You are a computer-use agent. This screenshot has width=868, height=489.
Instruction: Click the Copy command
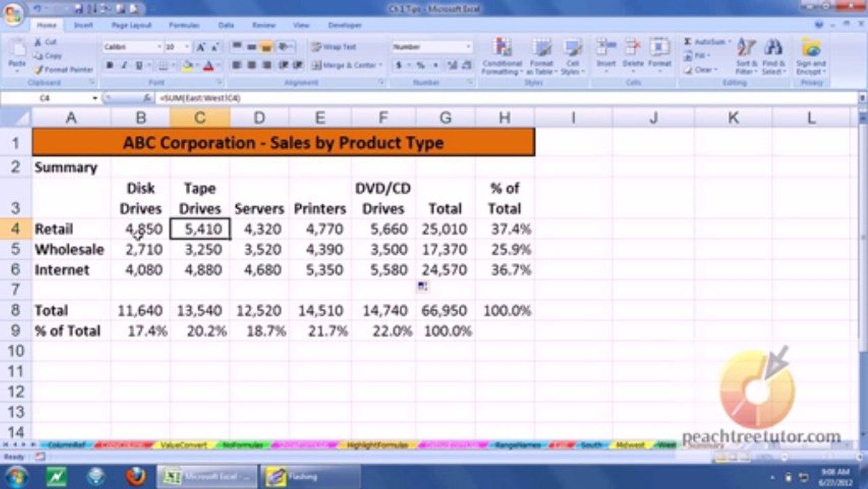click(x=48, y=56)
